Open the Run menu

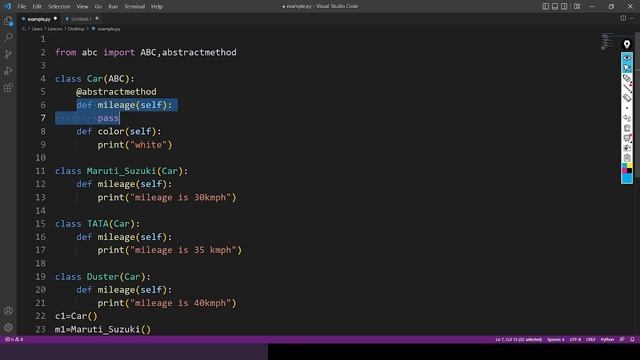[x=113, y=7]
